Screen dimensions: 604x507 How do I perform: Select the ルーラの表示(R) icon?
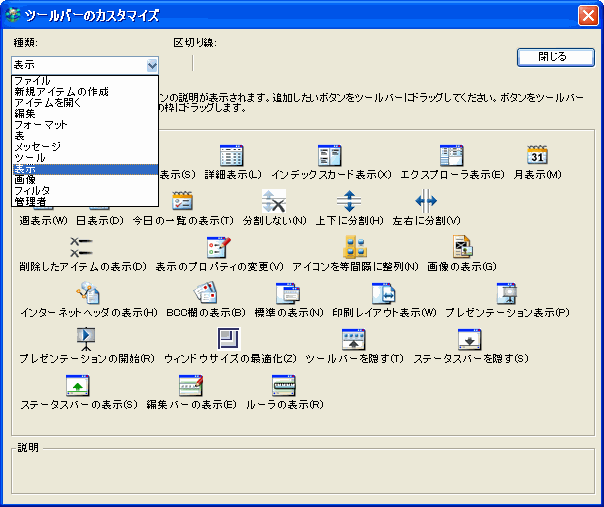click(285, 386)
